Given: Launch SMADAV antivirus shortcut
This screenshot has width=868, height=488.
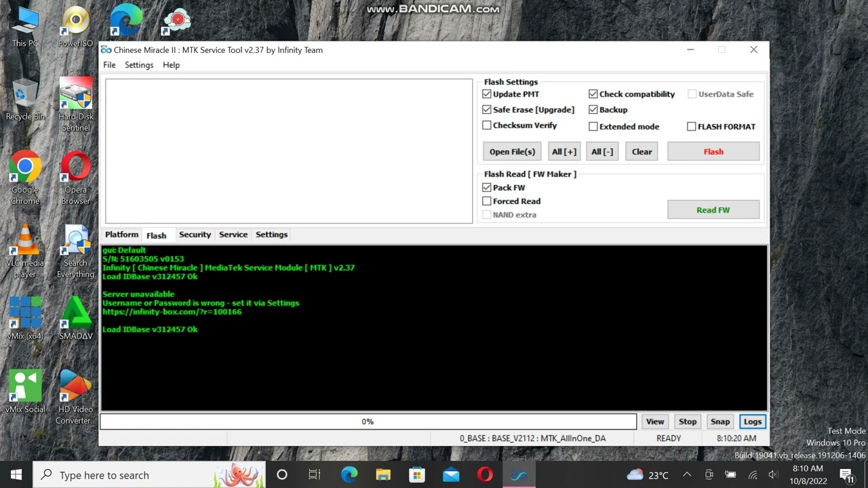Looking at the screenshot, I should [75, 319].
